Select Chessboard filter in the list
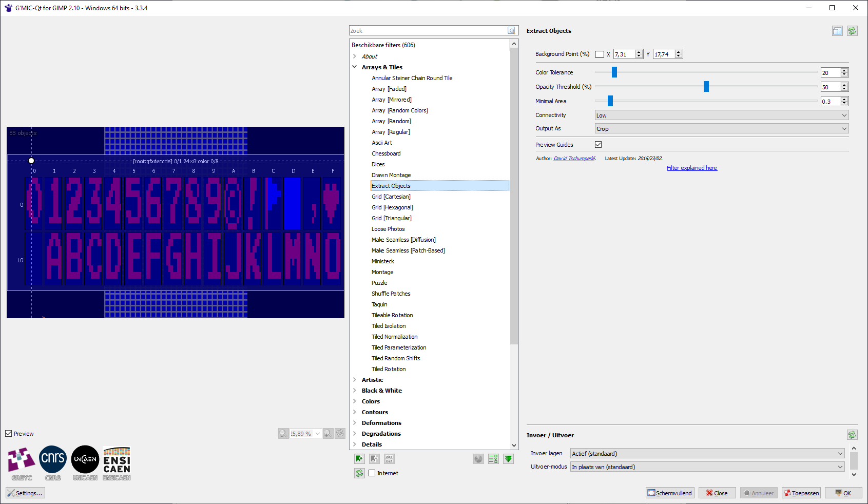 [x=386, y=153]
